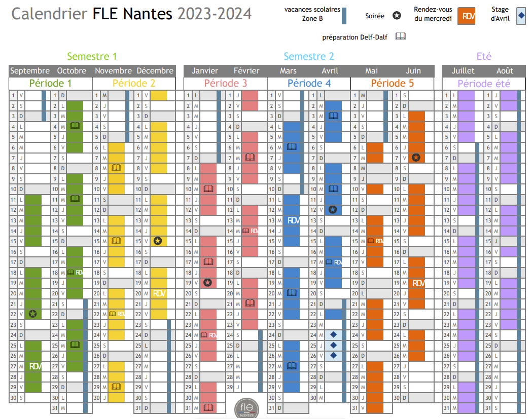This screenshot has width=532, height=419.
Task: Select the RDV marker on 19 Juin
Action: click(x=418, y=283)
